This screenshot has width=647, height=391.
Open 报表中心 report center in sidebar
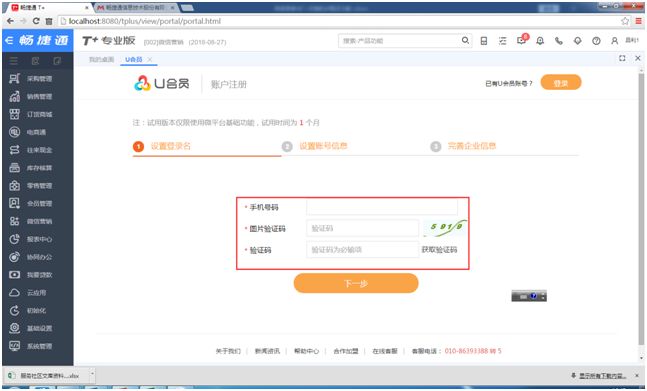(31, 239)
